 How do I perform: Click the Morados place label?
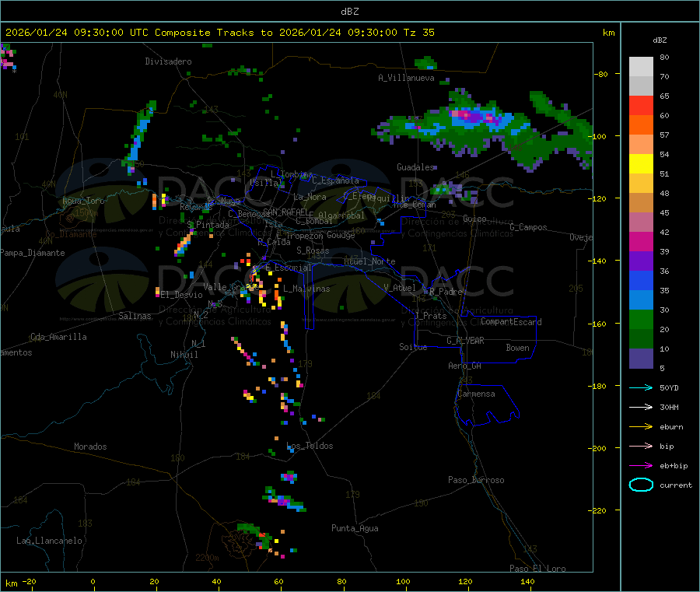pos(91,447)
